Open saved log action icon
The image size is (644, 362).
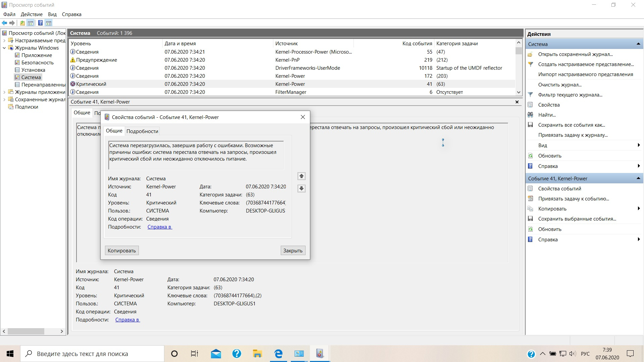tap(530, 54)
